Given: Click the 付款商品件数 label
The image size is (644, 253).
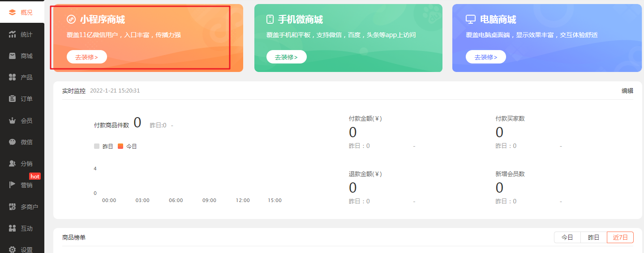Looking at the screenshot, I should [112, 125].
